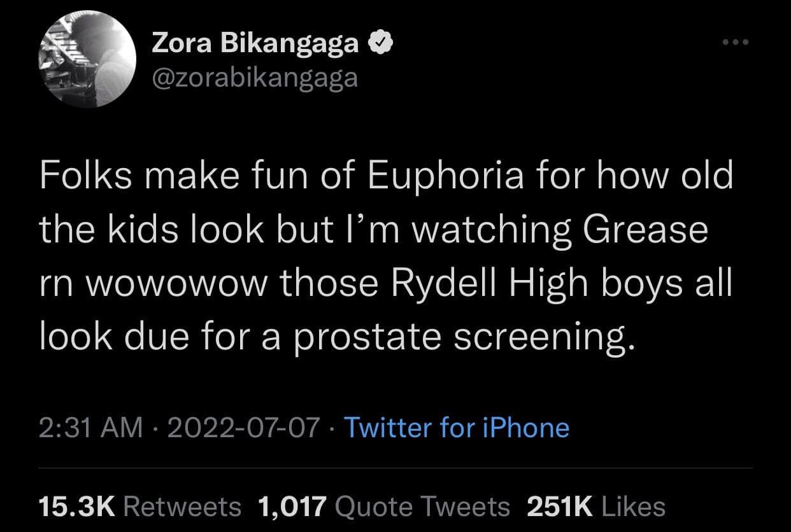791x532 pixels.
Task: Open the @zorabikangaga handle link
Action: [255, 77]
